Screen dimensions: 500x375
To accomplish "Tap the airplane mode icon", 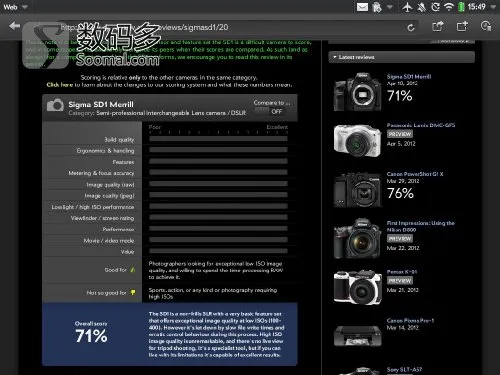I will (x=407, y=7).
